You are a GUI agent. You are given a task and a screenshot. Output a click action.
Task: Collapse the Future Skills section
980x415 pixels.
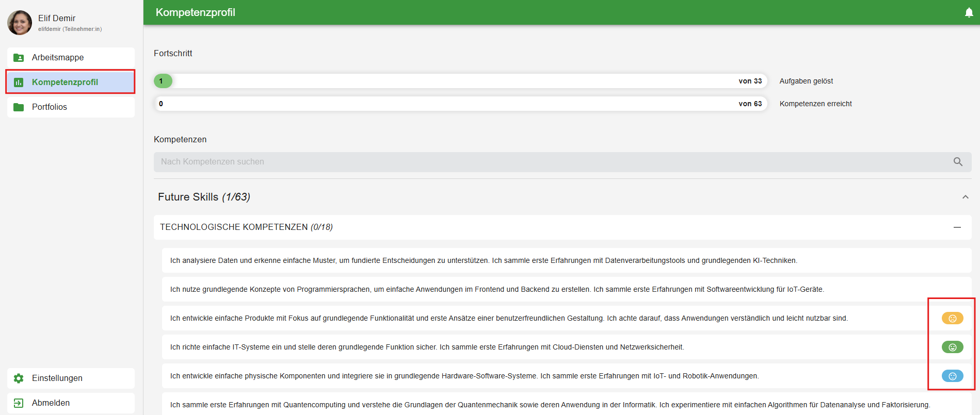[x=965, y=197]
